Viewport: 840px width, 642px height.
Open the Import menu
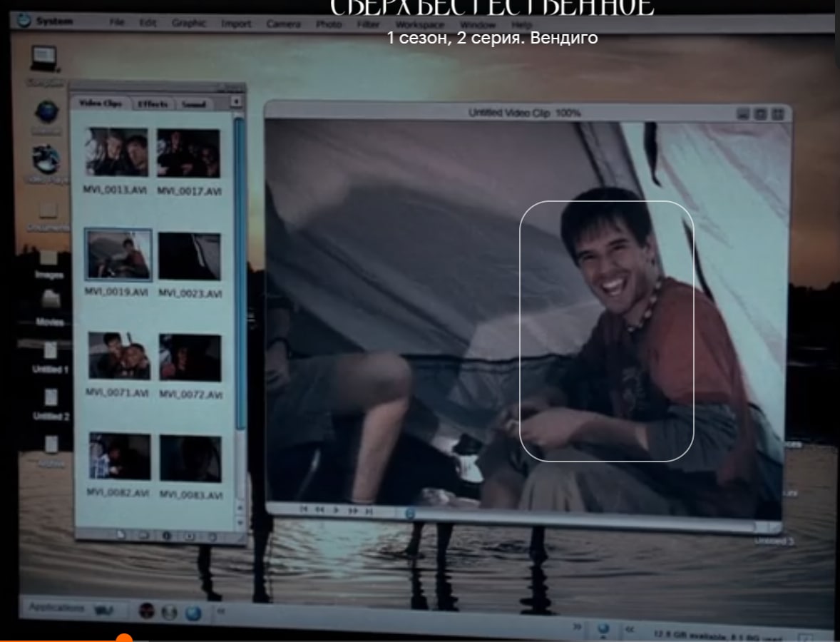coord(236,24)
